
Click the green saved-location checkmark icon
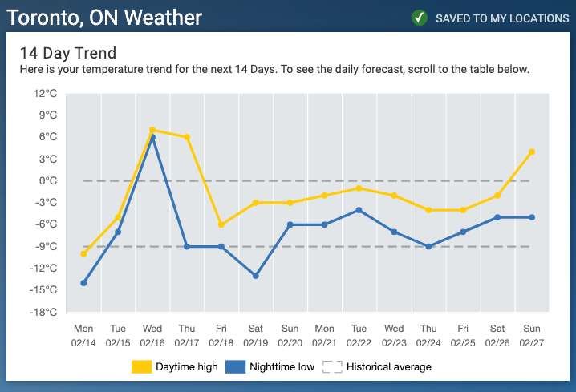coord(419,18)
